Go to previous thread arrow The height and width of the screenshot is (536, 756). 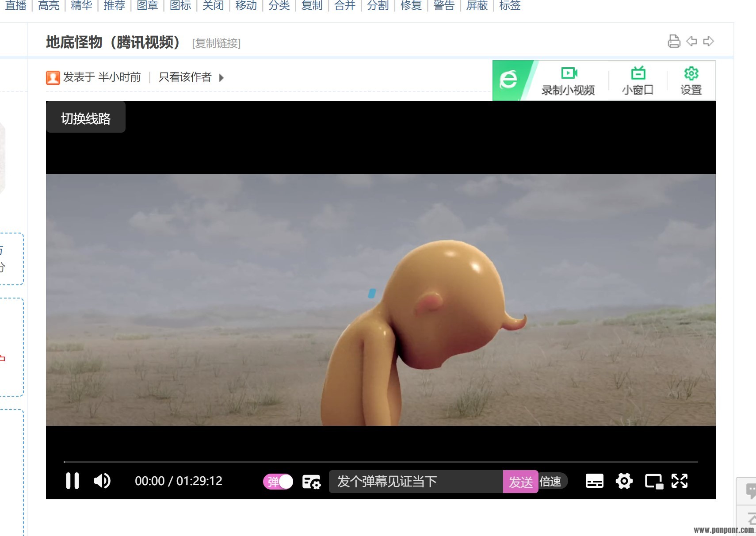pyautogui.click(x=691, y=41)
